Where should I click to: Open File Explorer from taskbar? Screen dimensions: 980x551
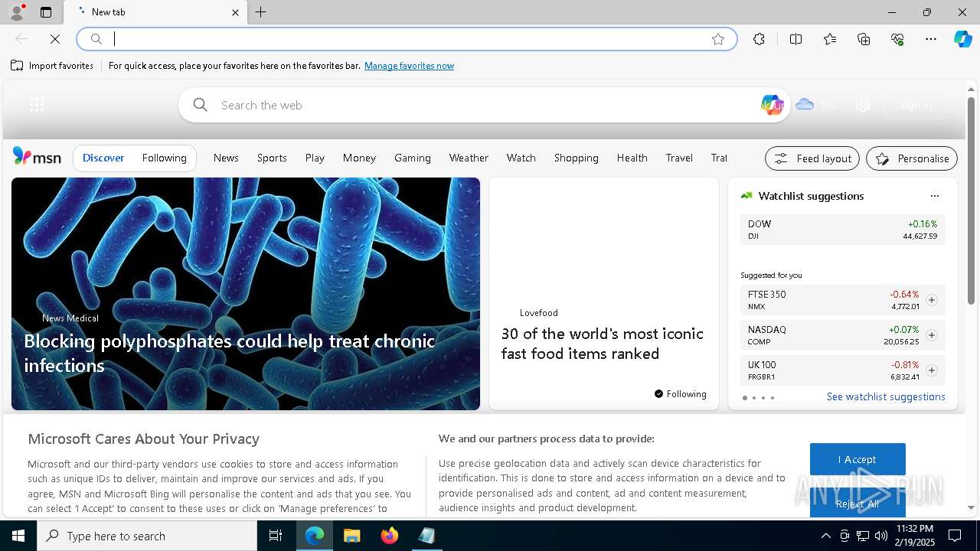351,536
